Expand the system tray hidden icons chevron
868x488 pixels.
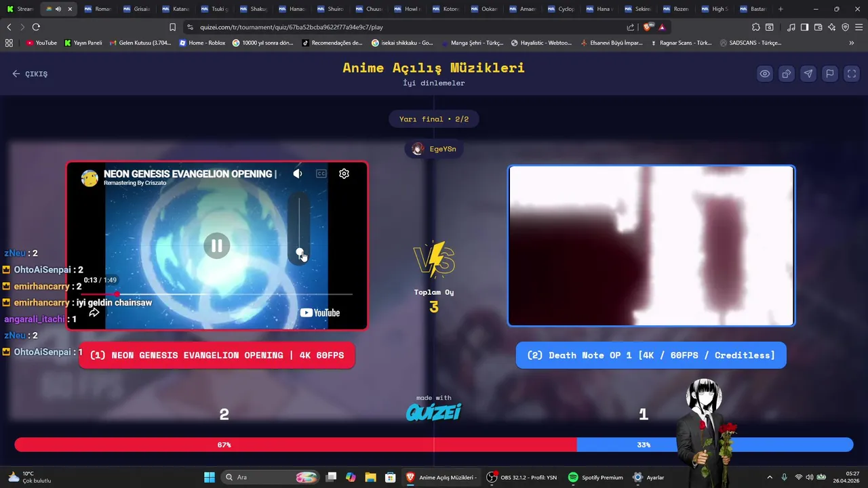click(x=769, y=477)
